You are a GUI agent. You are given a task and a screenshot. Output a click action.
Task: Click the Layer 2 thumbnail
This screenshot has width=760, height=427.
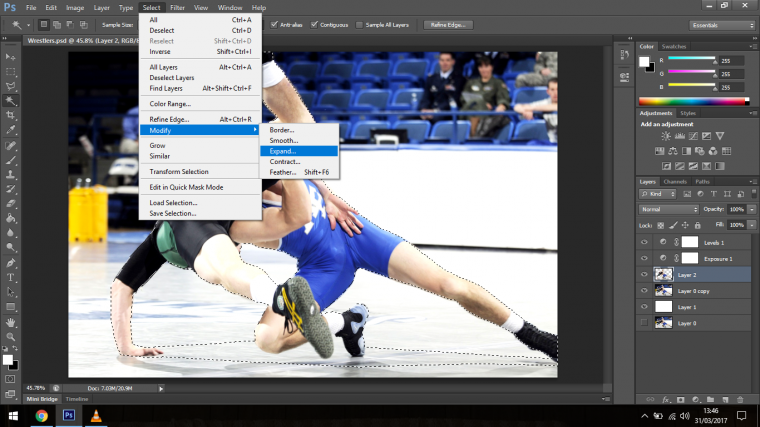tap(664, 274)
